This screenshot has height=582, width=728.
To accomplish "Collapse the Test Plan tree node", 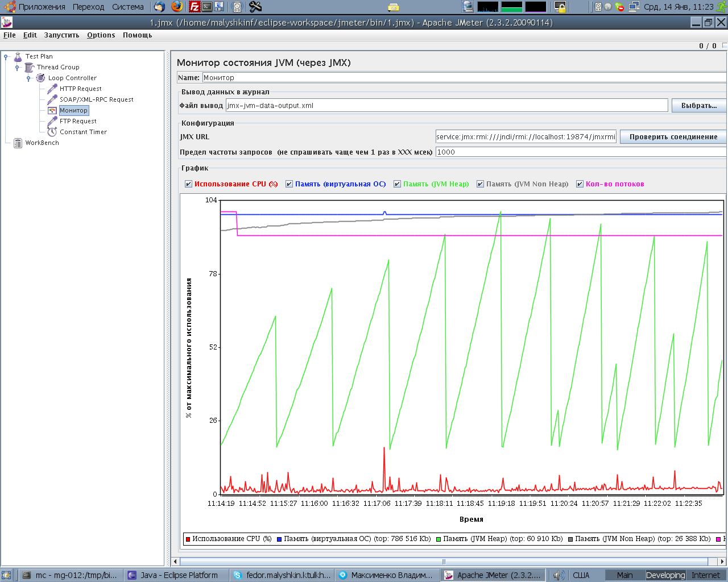I will [5, 56].
